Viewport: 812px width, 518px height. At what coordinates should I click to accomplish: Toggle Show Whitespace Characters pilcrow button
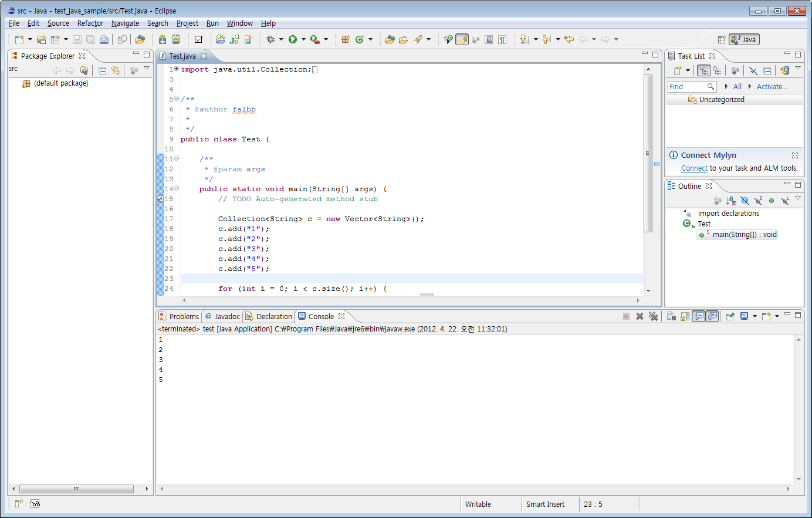(502, 39)
